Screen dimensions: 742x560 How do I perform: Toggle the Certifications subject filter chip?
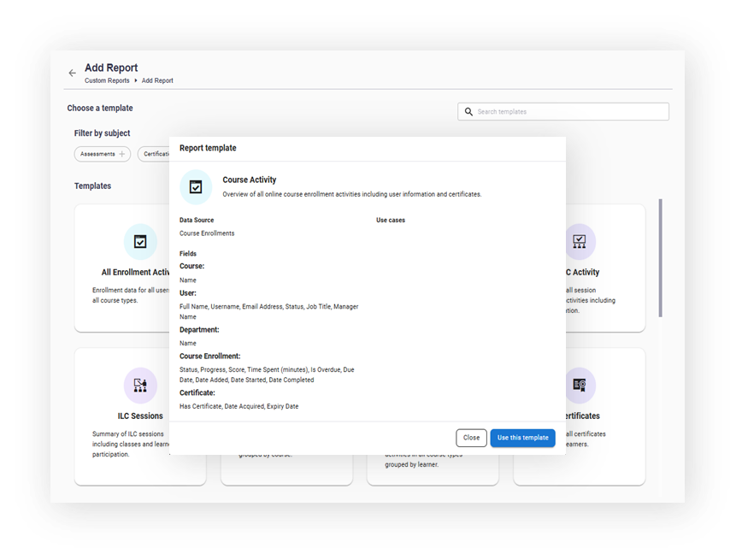[154, 154]
